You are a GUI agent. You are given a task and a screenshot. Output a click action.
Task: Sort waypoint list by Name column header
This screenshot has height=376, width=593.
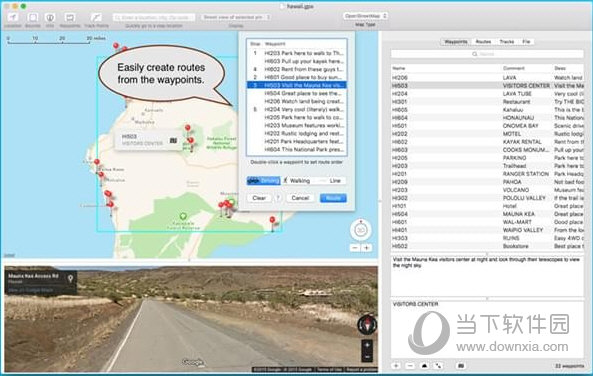[x=446, y=68]
